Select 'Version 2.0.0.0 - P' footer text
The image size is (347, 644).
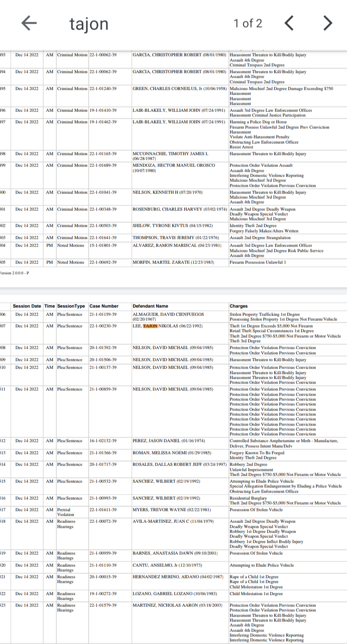[x=14, y=273]
